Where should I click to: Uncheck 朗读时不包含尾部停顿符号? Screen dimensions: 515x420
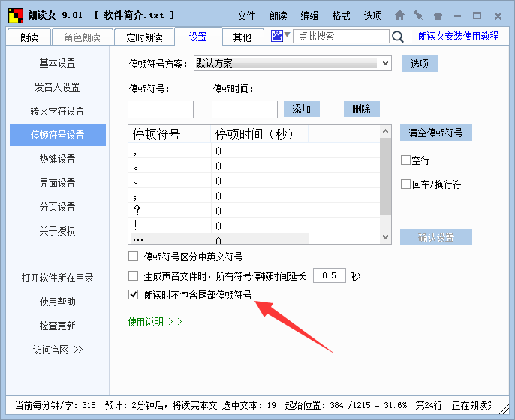(x=133, y=294)
